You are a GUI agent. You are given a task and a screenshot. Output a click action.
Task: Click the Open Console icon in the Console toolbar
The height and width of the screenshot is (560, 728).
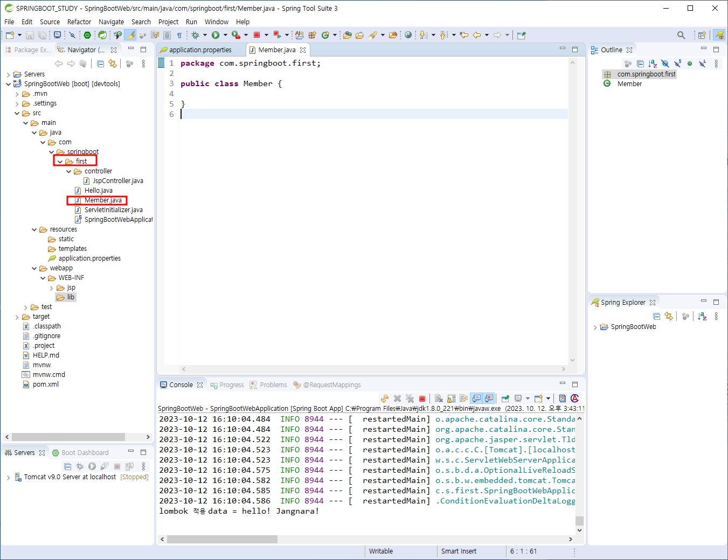pos(538,398)
